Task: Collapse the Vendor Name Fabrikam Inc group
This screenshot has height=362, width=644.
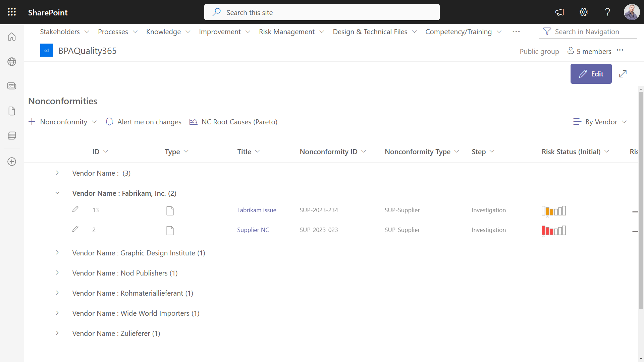Action: click(57, 193)
